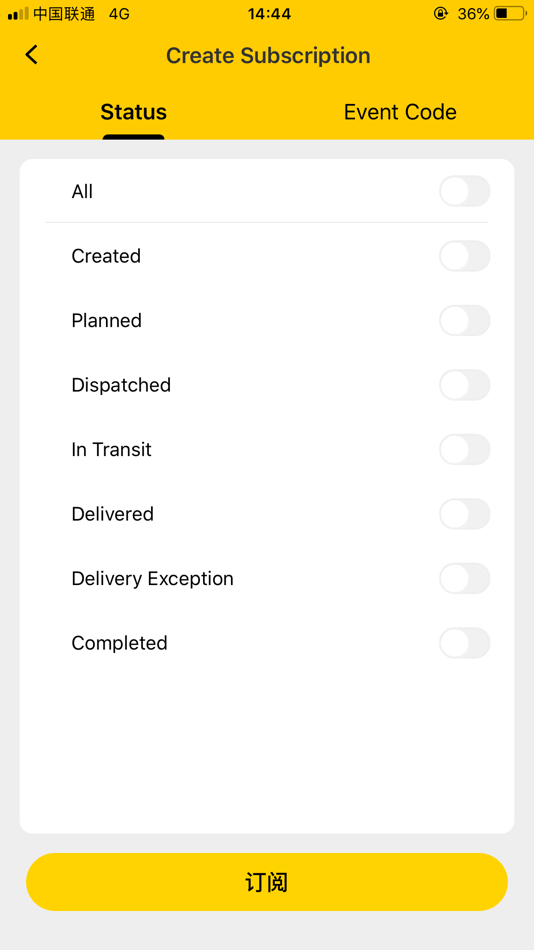Turn on the Planned toggle
The height and width of the screenshot is (950, 534).
click(465, 321)
